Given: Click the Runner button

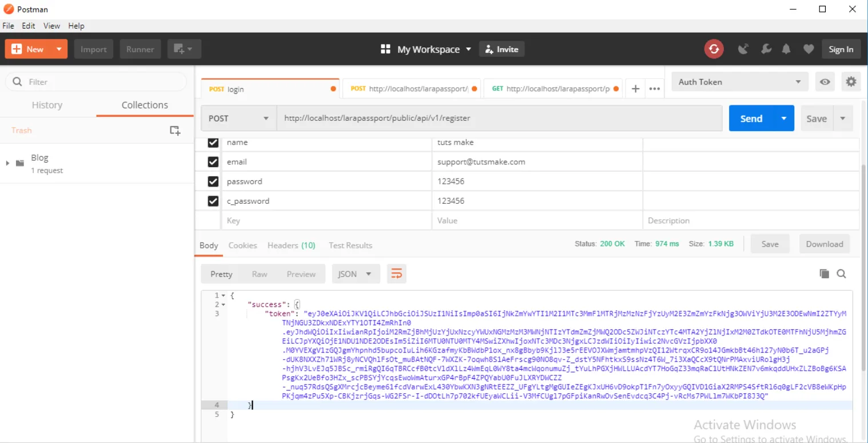Looking at the screenshot, I should [140, 49].
